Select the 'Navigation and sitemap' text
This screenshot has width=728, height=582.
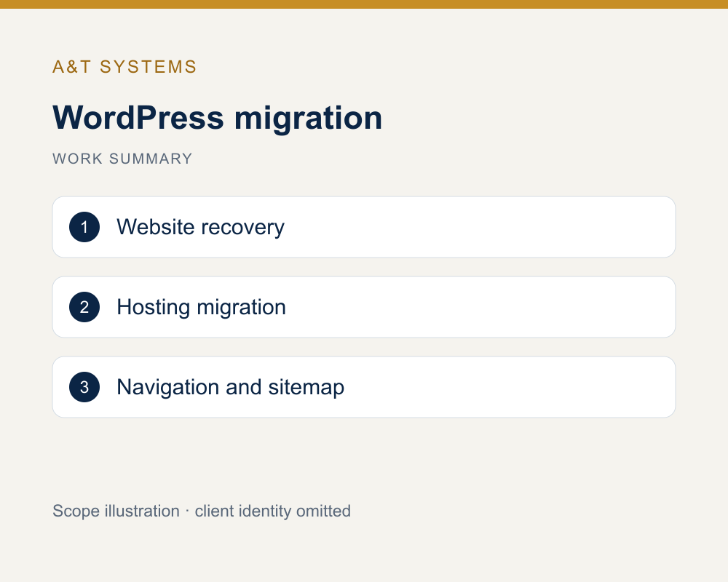click(x=230, y=387)
